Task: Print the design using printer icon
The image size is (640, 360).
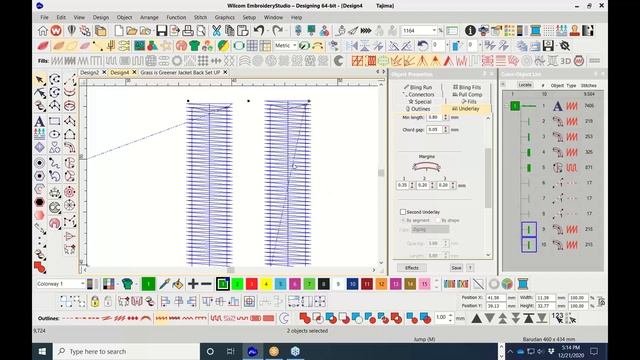Action: coord(188,31)
